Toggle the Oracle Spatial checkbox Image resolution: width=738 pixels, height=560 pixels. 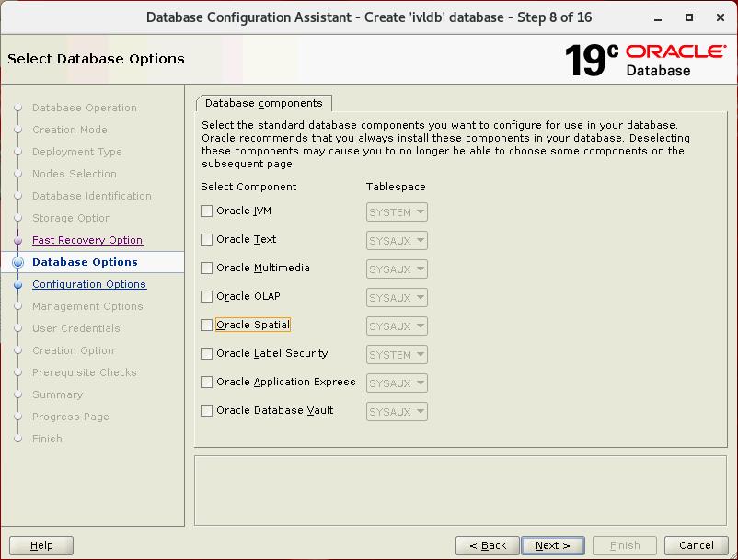click(207, 326)
